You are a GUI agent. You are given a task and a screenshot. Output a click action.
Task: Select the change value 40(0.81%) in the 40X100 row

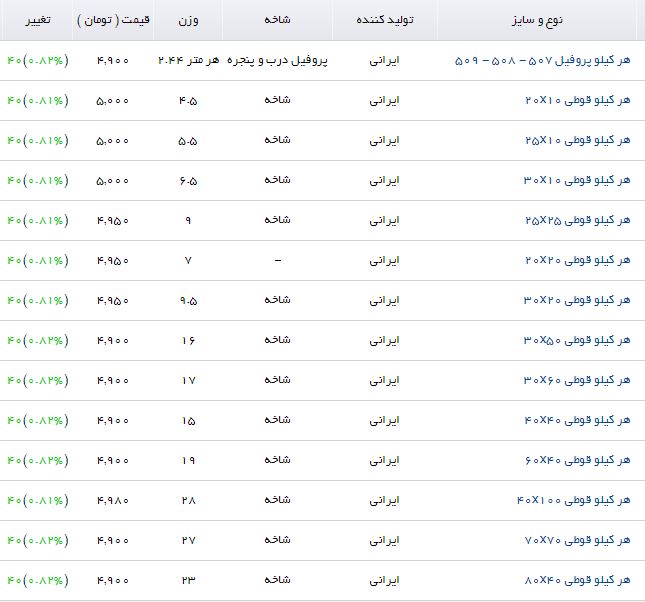point(38,500)
